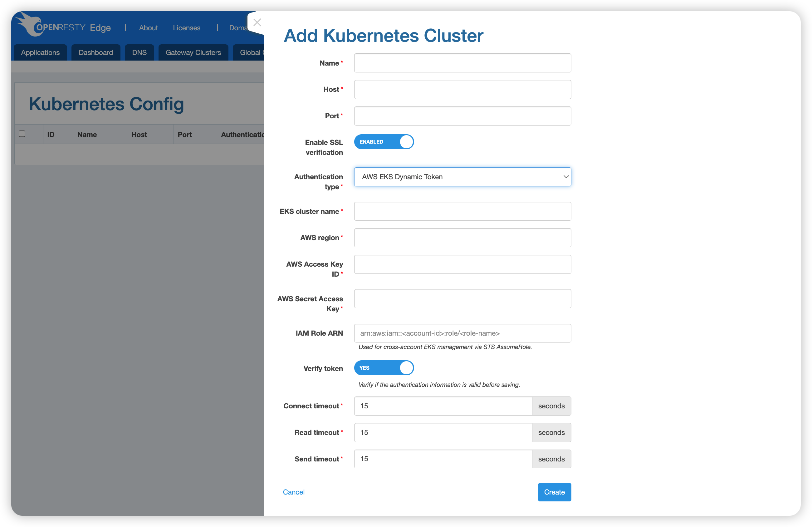Screen dimensions: 812x527
Task: Open the DNS tab
Action: click(139, 52)
